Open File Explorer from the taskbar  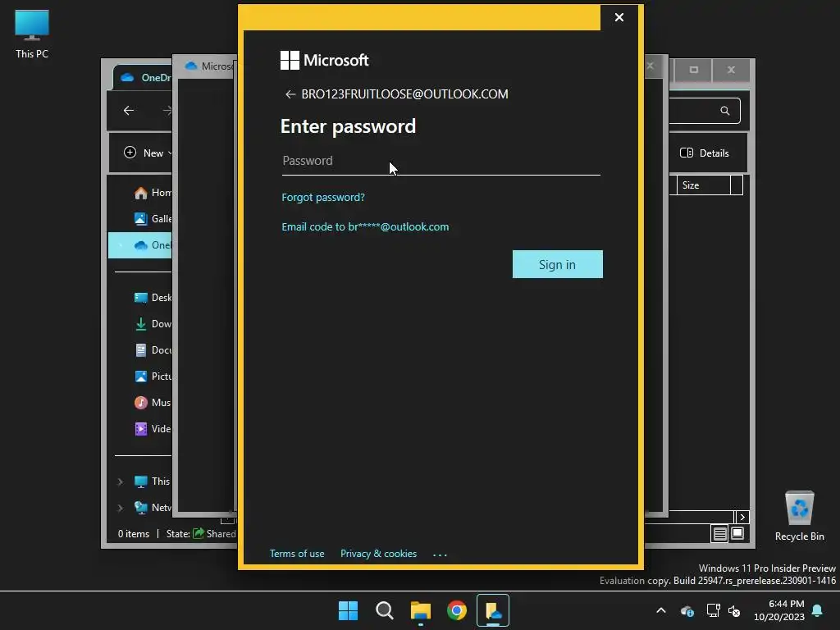[x=421, y=610]
